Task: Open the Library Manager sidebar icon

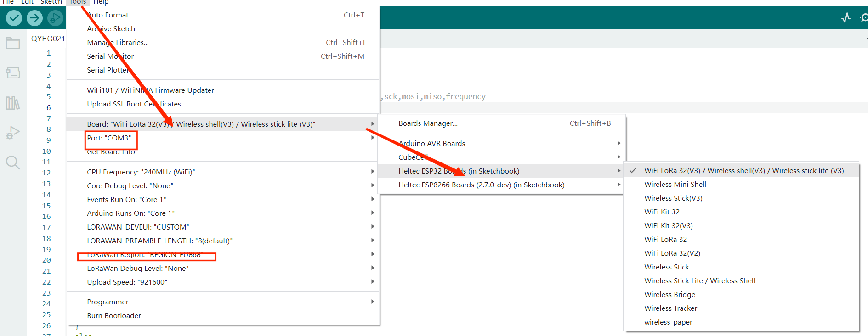Action: pos(13,103)
